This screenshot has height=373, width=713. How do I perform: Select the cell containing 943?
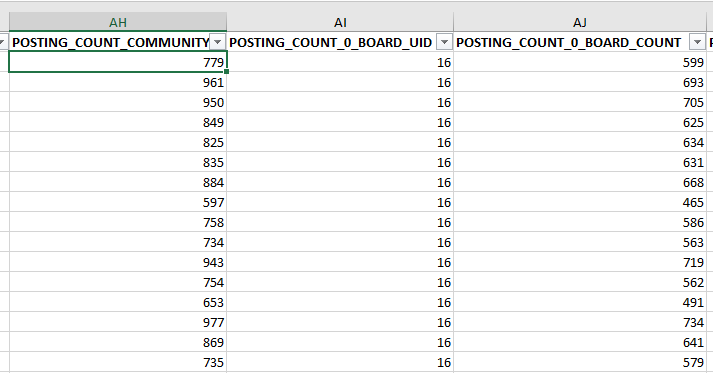[x=118, y=262]
